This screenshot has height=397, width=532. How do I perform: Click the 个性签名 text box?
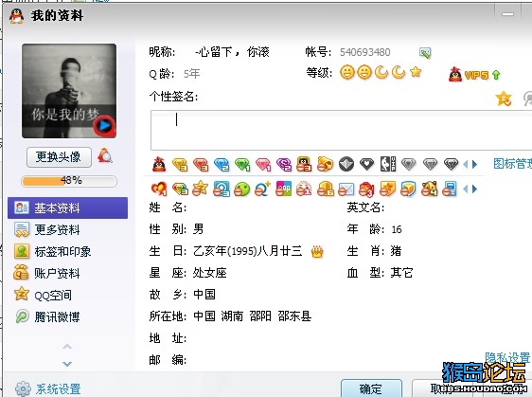point(342,130)
